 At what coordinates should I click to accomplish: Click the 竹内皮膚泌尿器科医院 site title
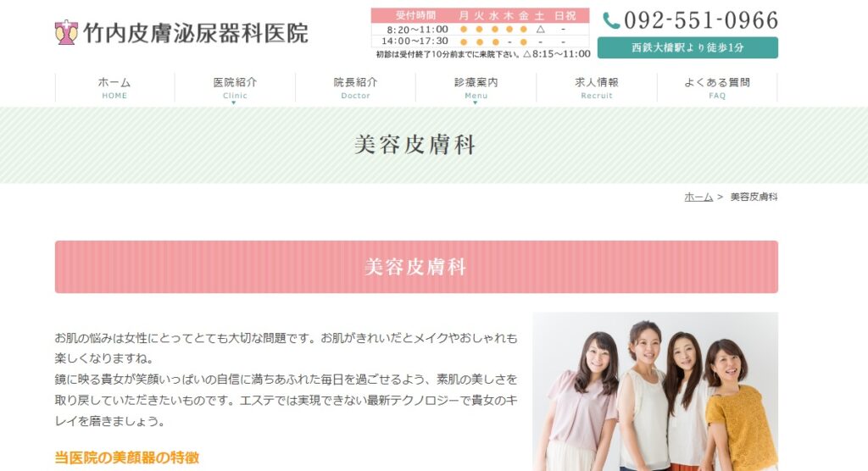tap(196, 33)
